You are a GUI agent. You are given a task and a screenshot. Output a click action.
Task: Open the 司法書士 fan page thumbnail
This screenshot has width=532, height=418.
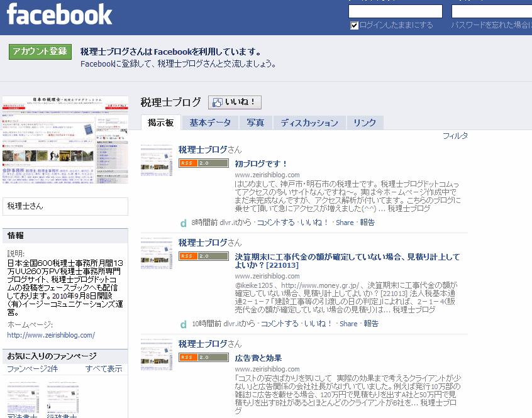coord(23,397)
